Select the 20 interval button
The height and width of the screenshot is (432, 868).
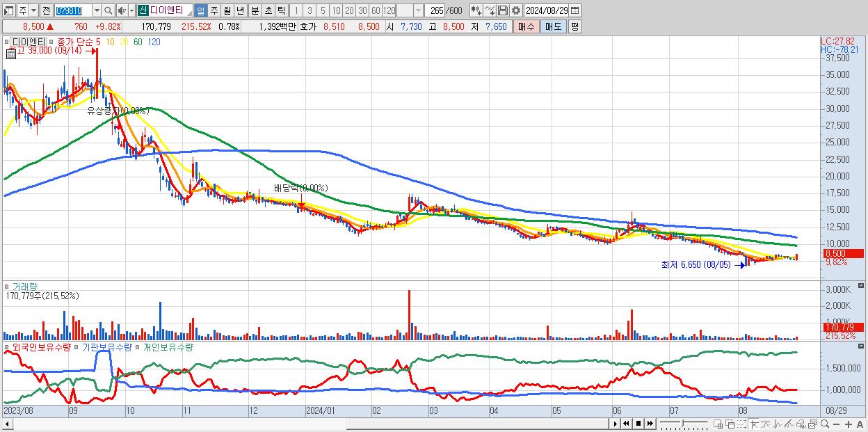point(349,10)
